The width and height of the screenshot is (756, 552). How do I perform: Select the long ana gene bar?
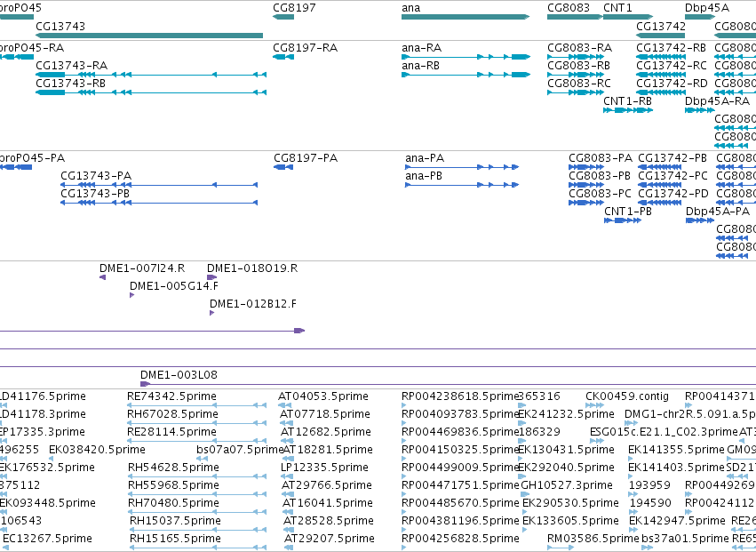[x=466, y=17]
